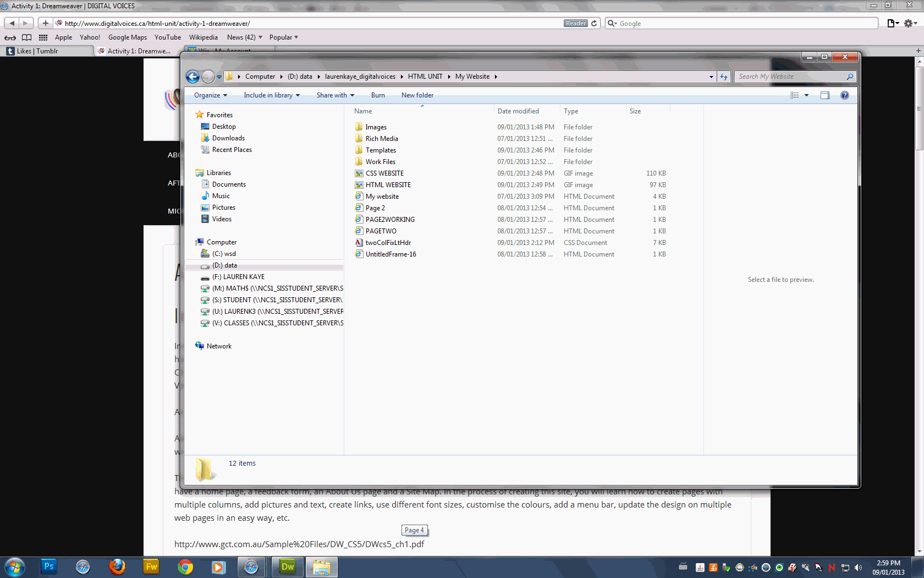924x578 pixels.
Task: Open the recent locations dropdown arrow
Action: (x=219, y=77)
